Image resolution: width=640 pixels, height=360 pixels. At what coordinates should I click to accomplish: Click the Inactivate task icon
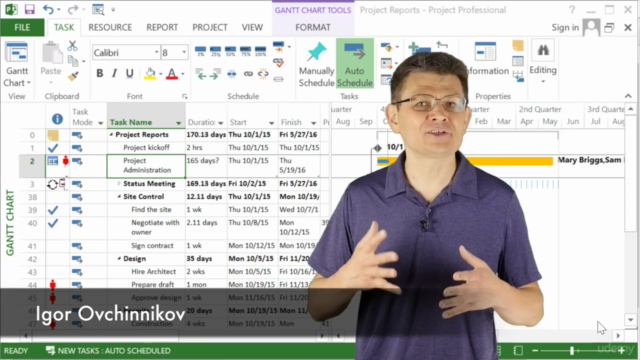click(278, 79)
